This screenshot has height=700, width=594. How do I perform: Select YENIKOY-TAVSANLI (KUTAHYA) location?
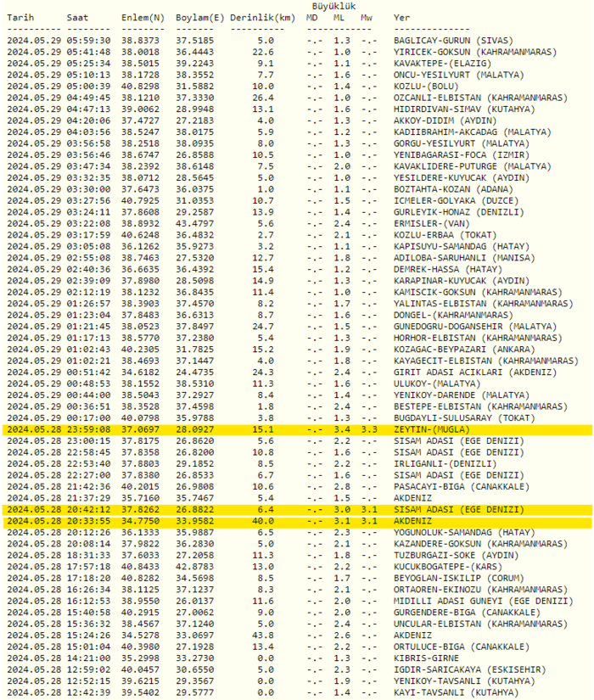(x=464, y=681)
